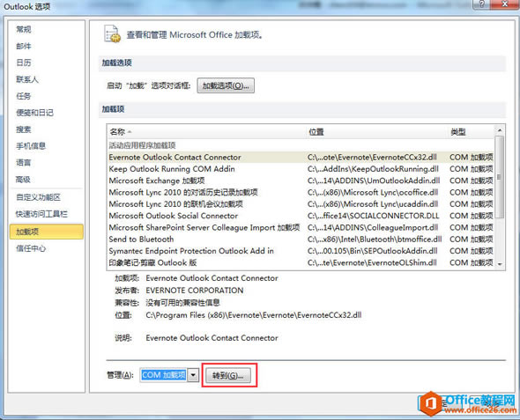Open the 邮件 settings category
Image resolution: width=520 pixels, height=420 pixels.
point(24,46)
